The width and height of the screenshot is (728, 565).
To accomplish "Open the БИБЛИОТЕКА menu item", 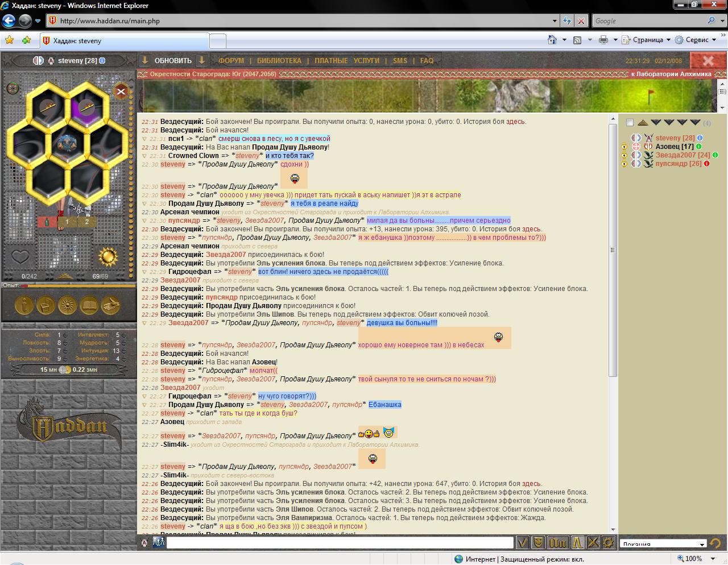I will tap(279, 60).
